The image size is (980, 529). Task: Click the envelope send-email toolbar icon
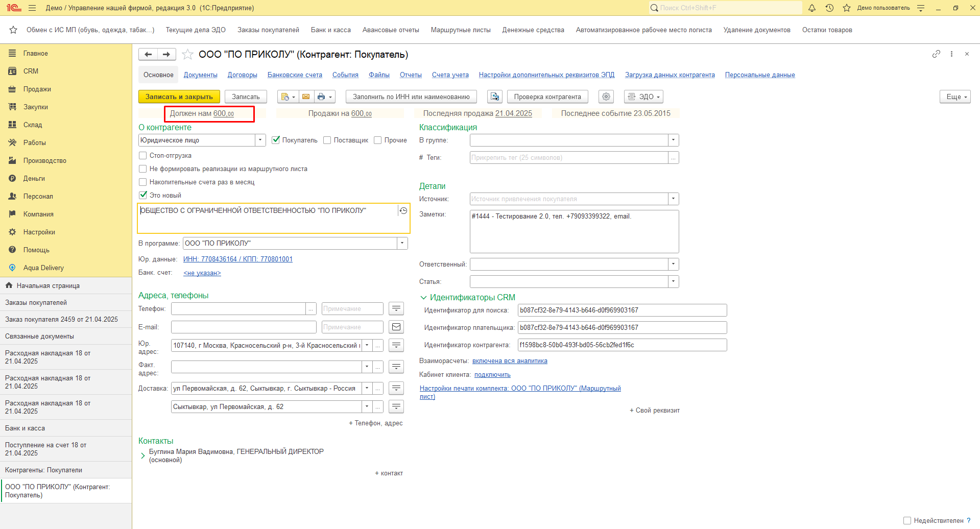305,97
